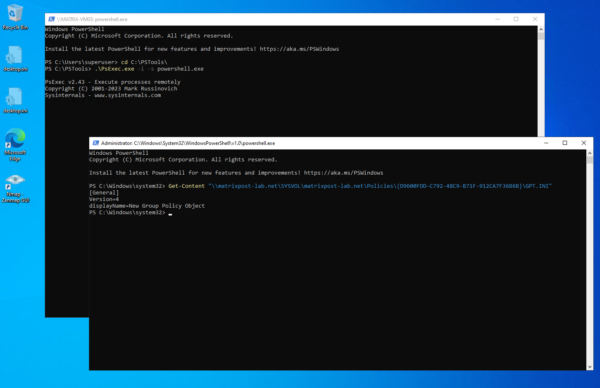Select the desktop.ini icon directly below Recycle Bin
This screenshot has width=600, height=388.
pyautogui.click(x=15, y=59)
